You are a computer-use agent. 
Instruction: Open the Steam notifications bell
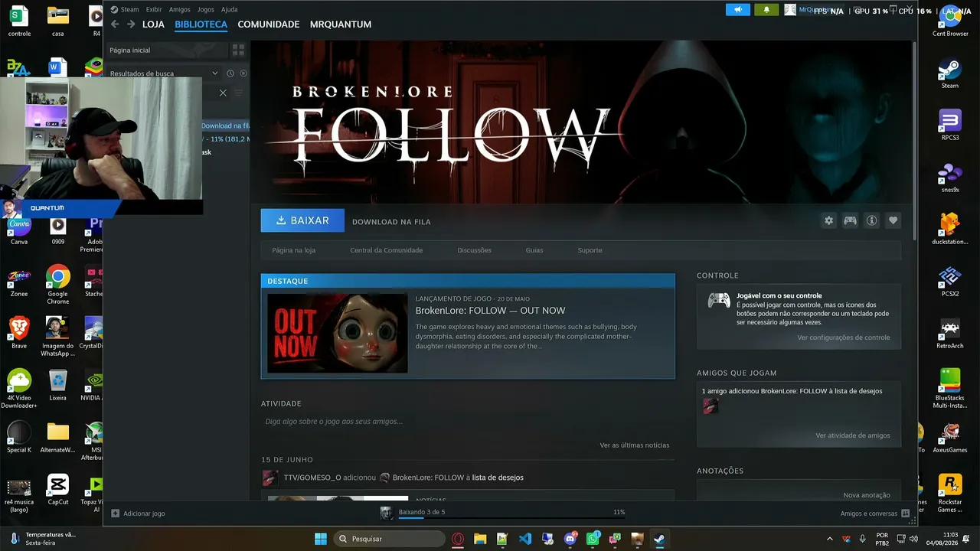coord(766,10)
